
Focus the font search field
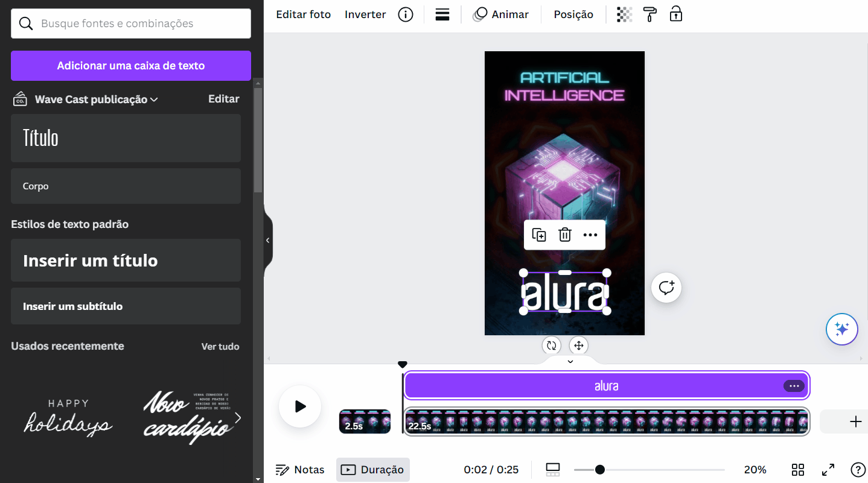point(131,24)
